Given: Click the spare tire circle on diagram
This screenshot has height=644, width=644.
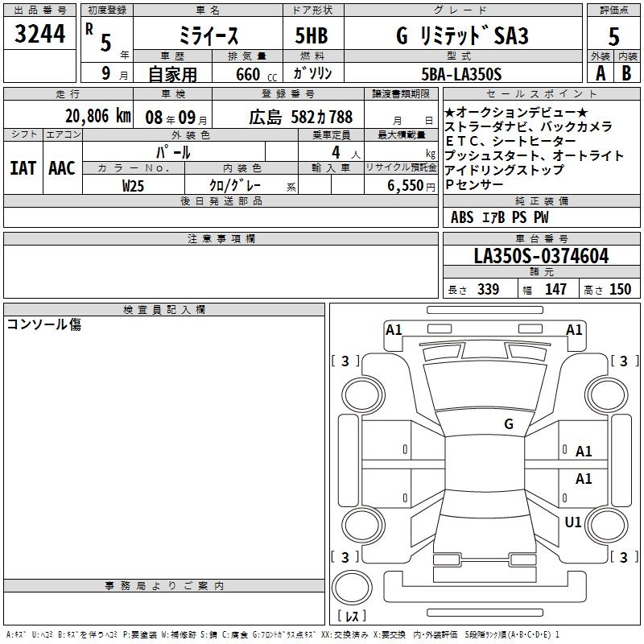Looking at the screenshot, I should (352, 588).
